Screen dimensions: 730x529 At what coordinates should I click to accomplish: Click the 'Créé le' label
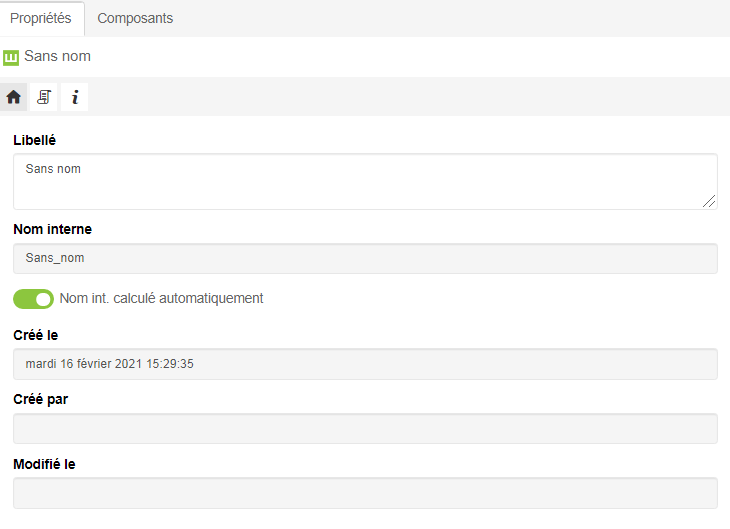[36, 335]
